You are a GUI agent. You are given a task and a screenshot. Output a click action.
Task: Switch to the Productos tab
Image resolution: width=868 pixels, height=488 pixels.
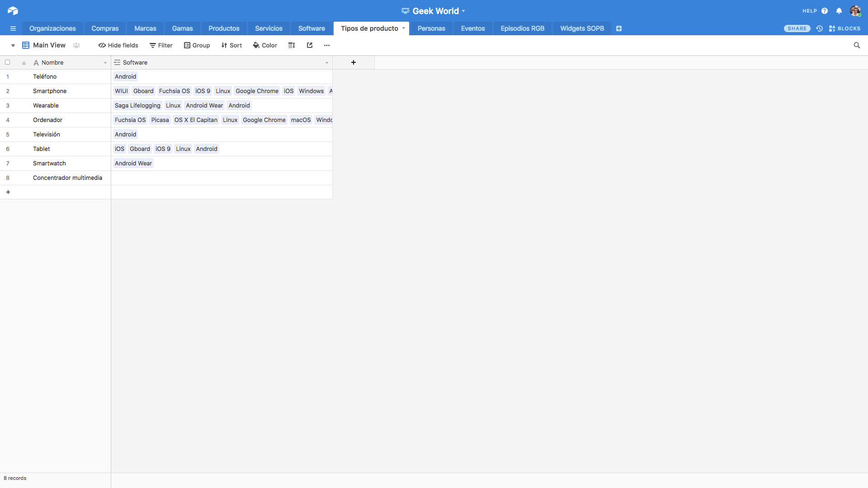[224, 28]
